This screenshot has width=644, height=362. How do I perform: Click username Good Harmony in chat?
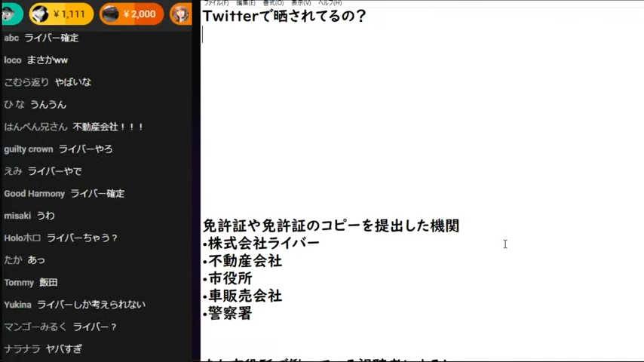point(34,194)
